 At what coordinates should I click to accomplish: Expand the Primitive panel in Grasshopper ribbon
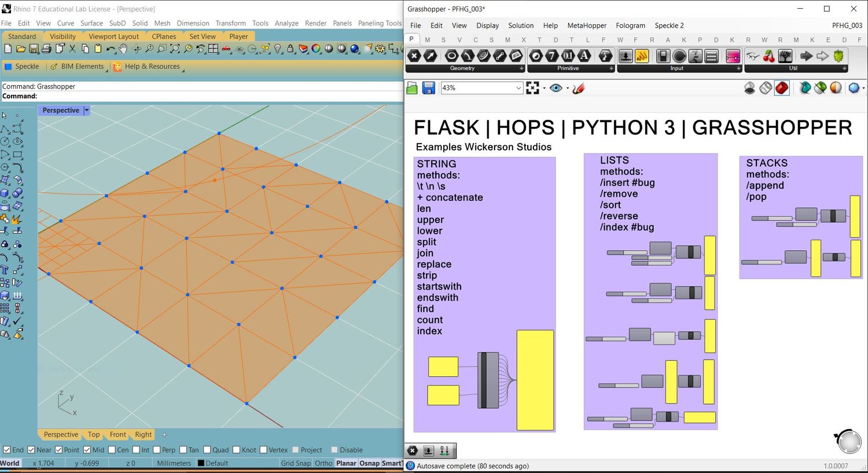click(611, 68)
